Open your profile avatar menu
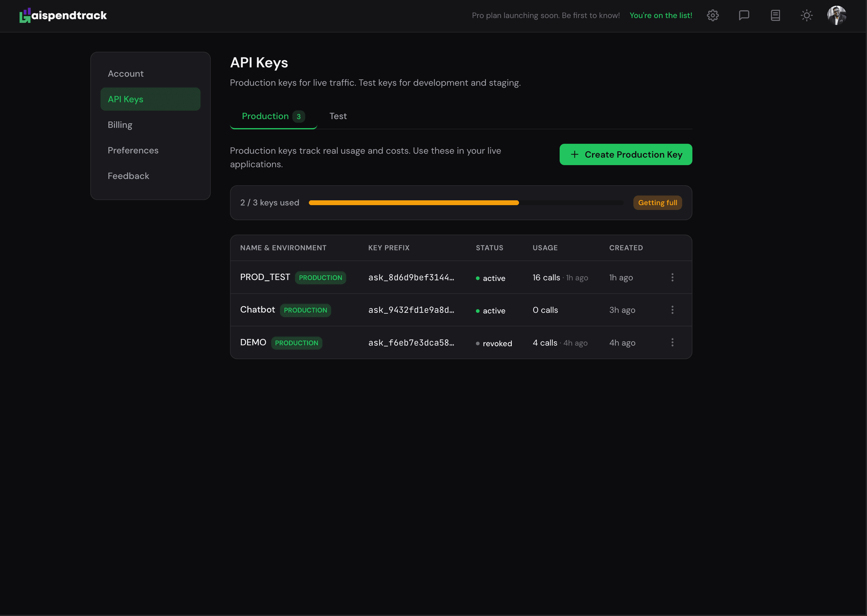867x616 pixels. 837,15
